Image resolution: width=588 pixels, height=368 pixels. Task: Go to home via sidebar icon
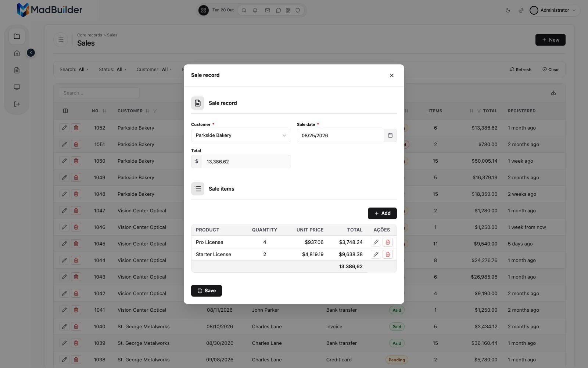(17, 53)
